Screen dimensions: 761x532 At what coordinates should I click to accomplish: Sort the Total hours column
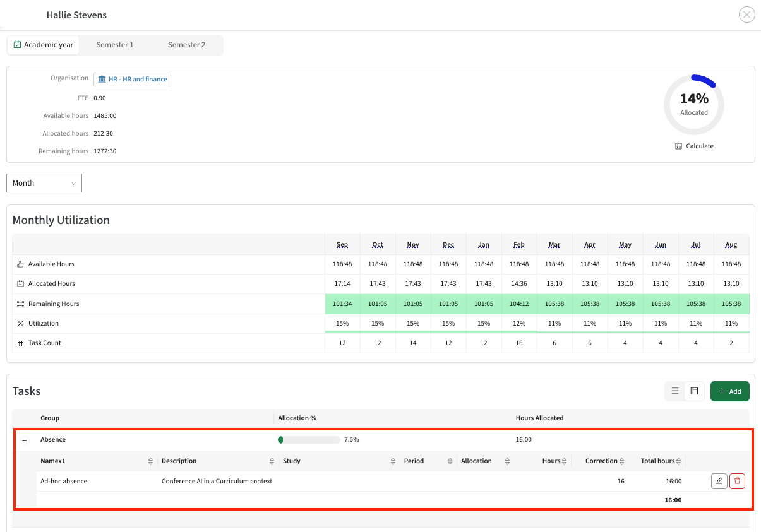tap(680, 461)
